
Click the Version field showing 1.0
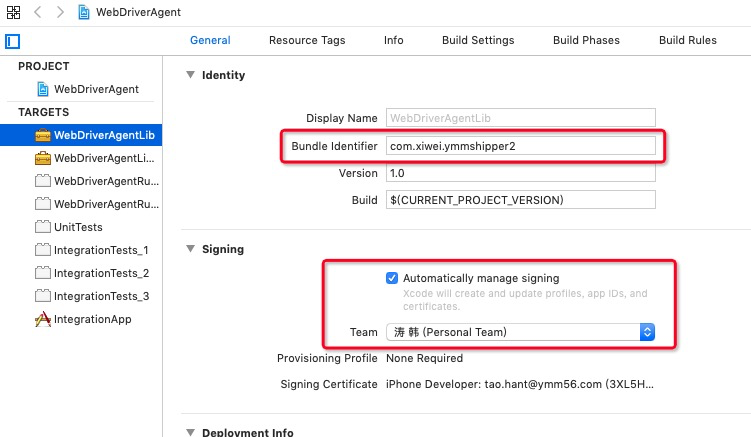click(521, 173)
